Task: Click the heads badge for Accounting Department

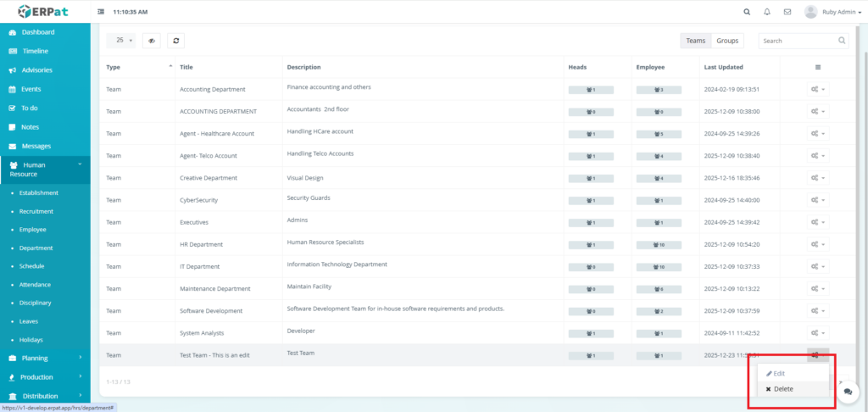Action: tap(591, 89)
